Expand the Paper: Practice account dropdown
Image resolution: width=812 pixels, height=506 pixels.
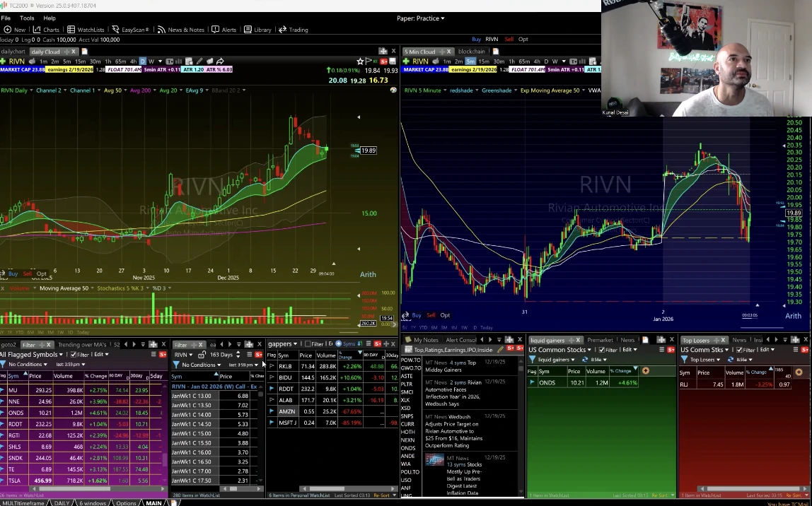click(x=420, y=18)
